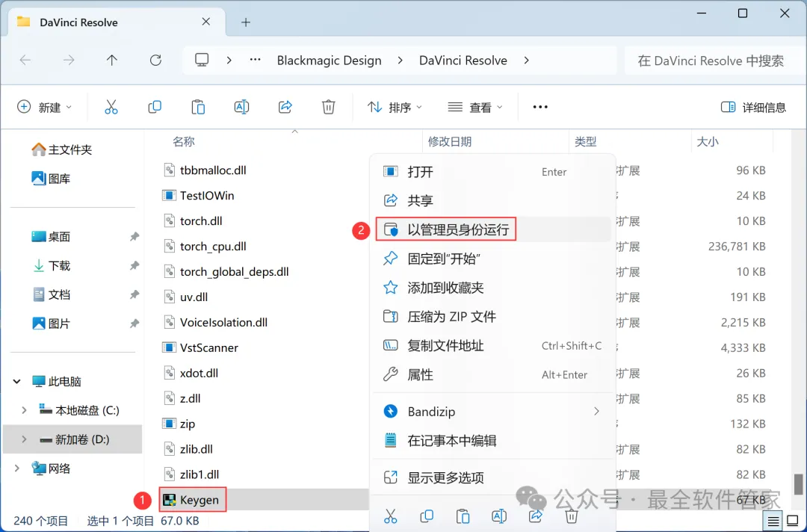Viewport: 807px width, 532px height.
Task: Open 图片 in the sidebar
Action: [51, 324]
